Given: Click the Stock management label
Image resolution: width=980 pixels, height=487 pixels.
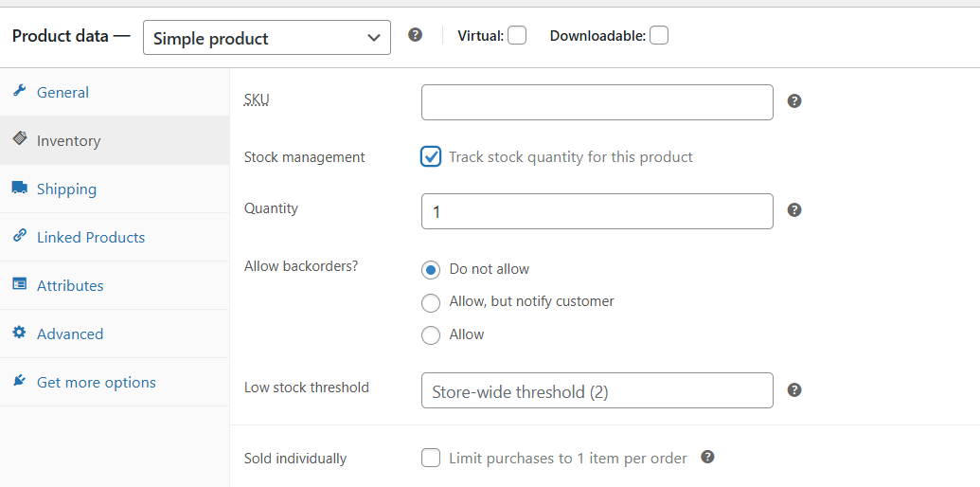Looking at the screenshot, I should pos(304,157).
